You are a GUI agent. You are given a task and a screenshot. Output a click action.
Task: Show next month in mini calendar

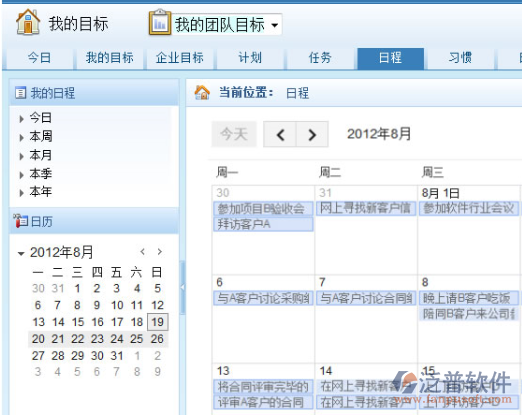(160, 252)
